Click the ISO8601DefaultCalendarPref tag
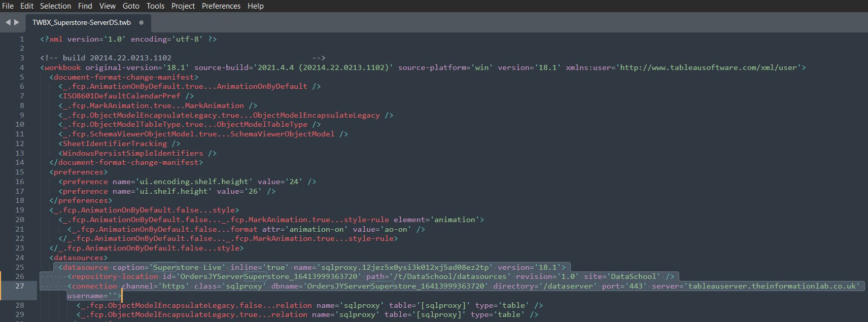Image resolution: width=868 pixels, height=322 pixels. click(126, 96)
